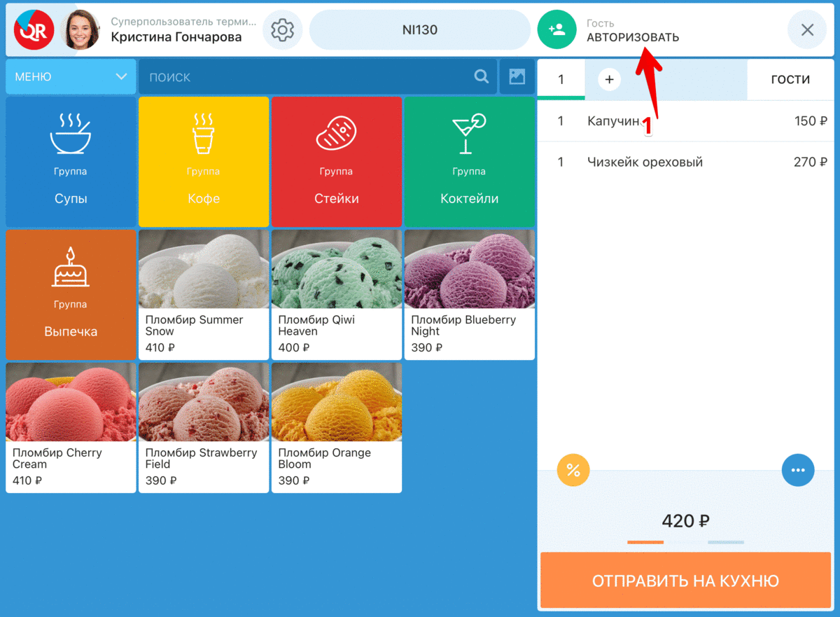Open the Супы soup group tile

[x=71, y=162]
